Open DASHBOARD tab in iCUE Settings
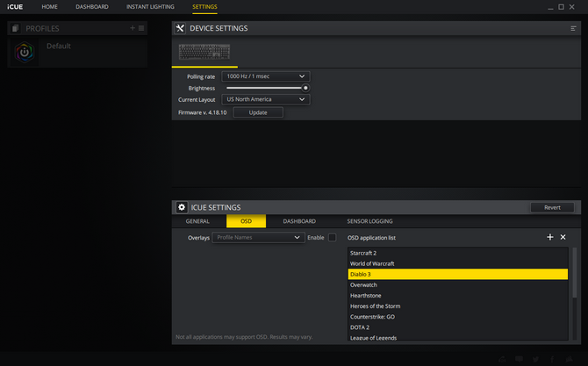The height and width of the screenshot is (366, 588). coord(299,221)
